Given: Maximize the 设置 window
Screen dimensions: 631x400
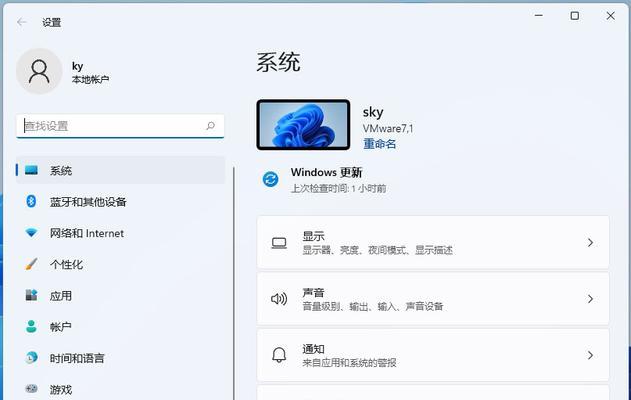Looking at the screenshot, I should click(x=575, y=16).
